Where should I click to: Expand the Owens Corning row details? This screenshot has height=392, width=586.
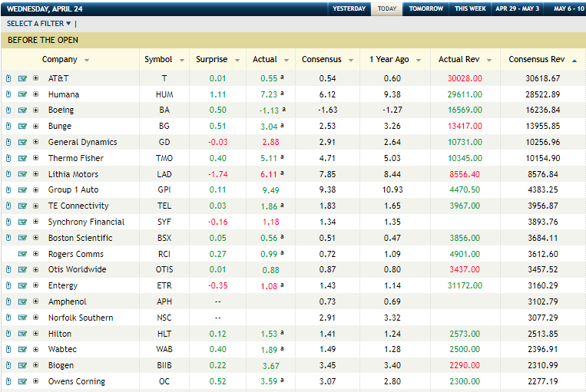coord(36,381)
